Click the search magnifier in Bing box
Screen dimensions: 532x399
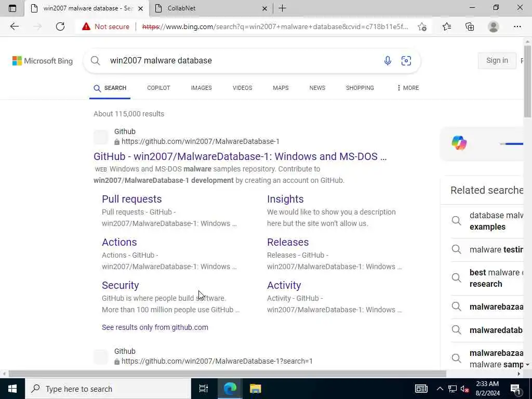tap(96, 61)
